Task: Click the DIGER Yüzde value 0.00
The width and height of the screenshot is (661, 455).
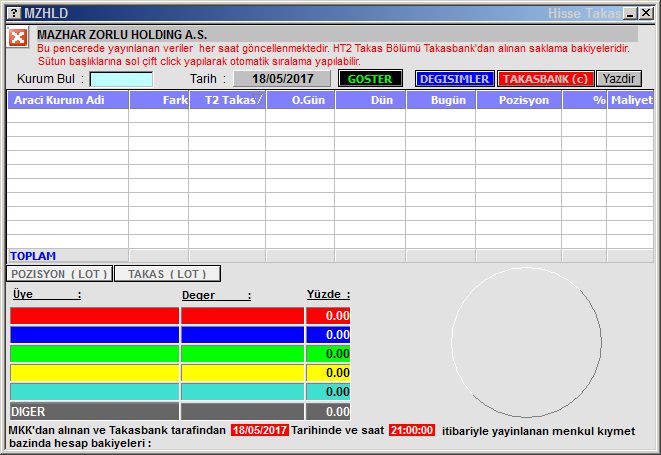Action: tap(328, 411)
